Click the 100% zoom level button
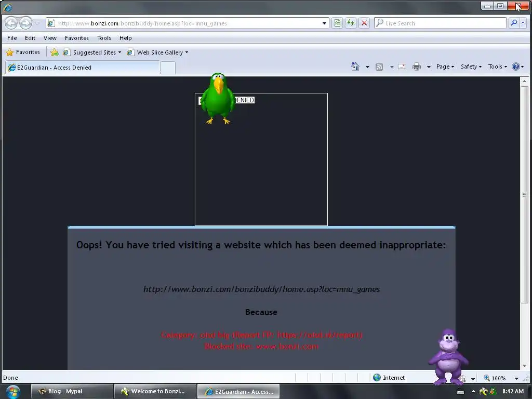Screen dimensions: 532x399 coord(495,378)
